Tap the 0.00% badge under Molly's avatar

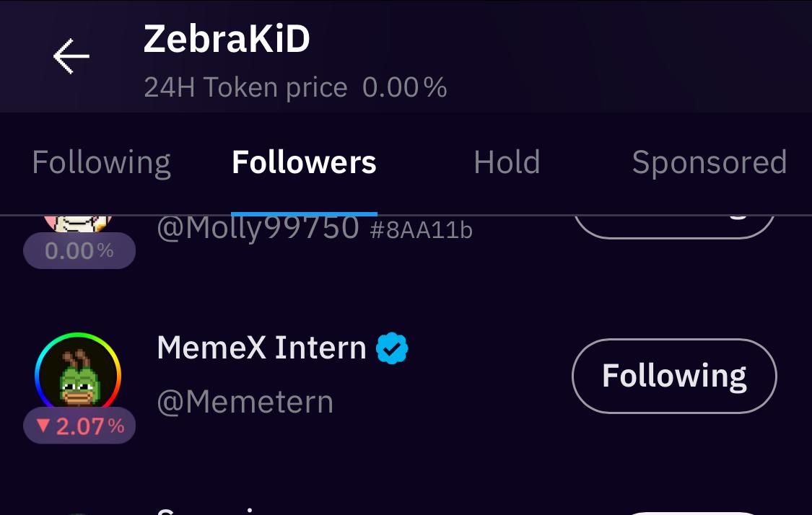(79, 251)
